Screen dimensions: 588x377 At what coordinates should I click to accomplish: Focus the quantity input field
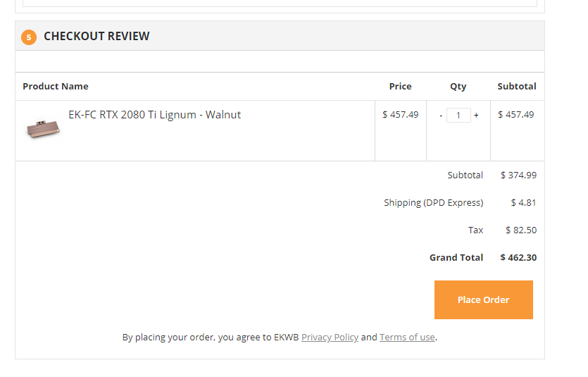[x=458, y=116]
